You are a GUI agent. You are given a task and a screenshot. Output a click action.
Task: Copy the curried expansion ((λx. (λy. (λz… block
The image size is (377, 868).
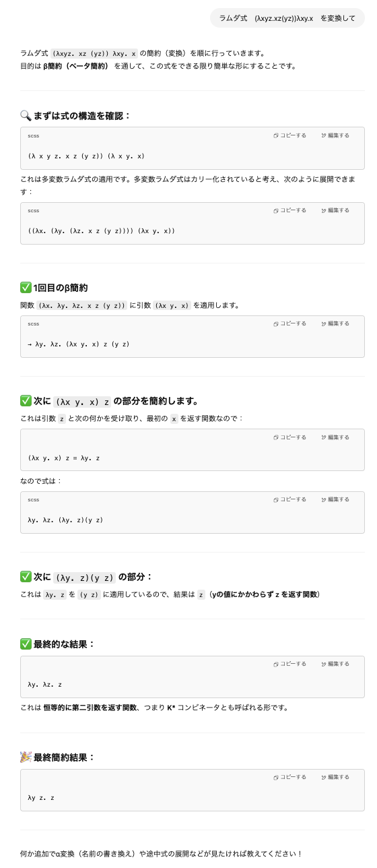(x=289, y=210)
